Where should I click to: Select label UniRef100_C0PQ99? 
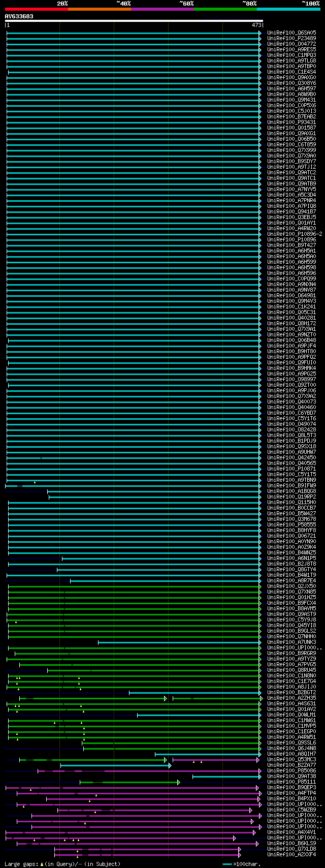[291, 278]
